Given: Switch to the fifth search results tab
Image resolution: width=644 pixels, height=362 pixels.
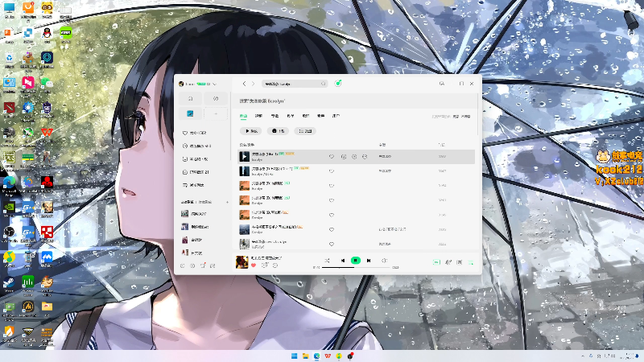Looking at the screenshot, I should click(306, 116).
